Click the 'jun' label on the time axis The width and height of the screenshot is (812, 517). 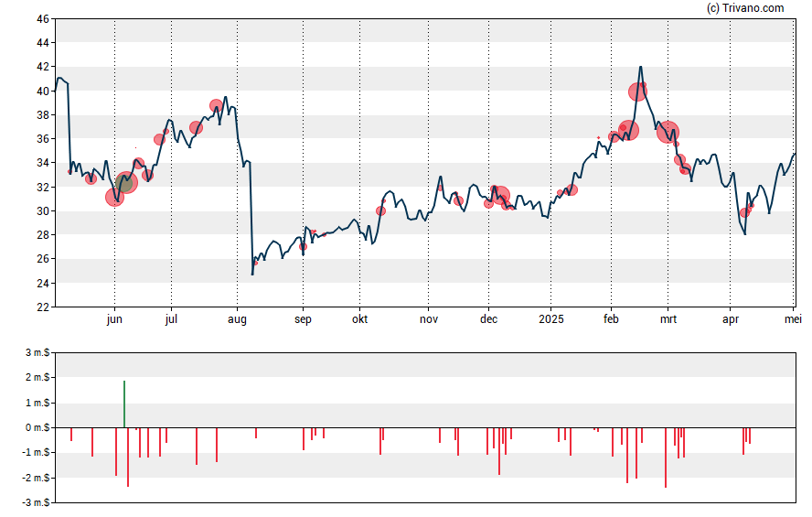pyautogui.click(x=114, y=319)
